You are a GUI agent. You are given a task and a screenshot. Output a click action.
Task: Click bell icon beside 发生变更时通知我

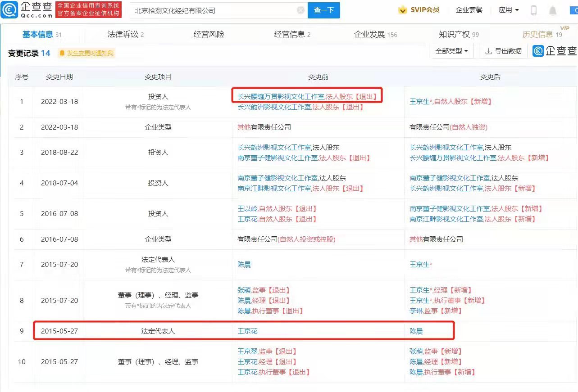62,53
